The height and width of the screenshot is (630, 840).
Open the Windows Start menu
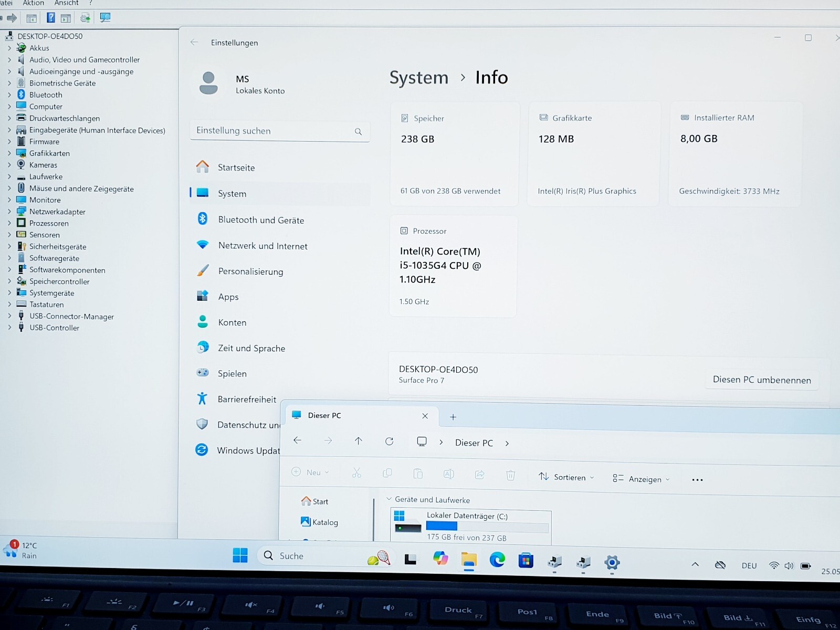tap(240, 555)
